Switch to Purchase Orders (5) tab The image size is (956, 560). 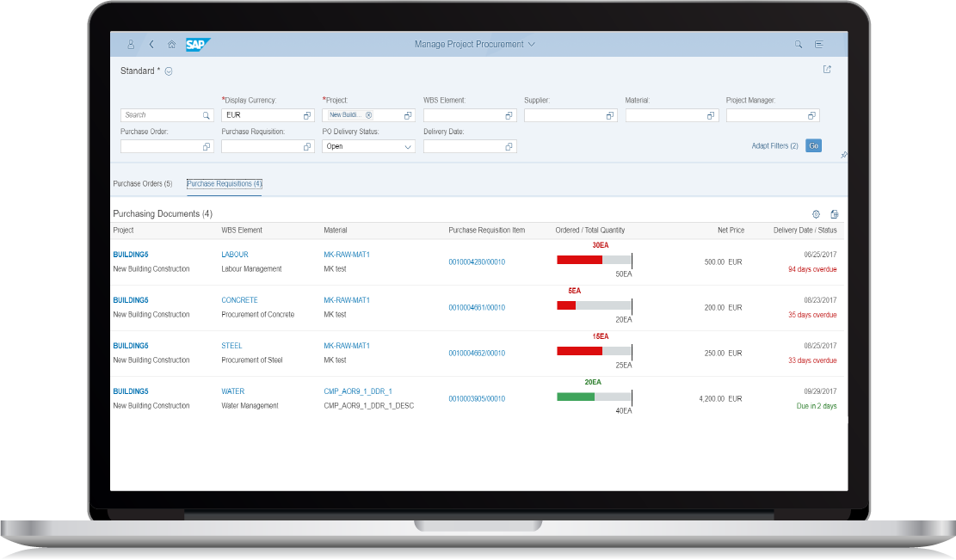tap(143, 184)
